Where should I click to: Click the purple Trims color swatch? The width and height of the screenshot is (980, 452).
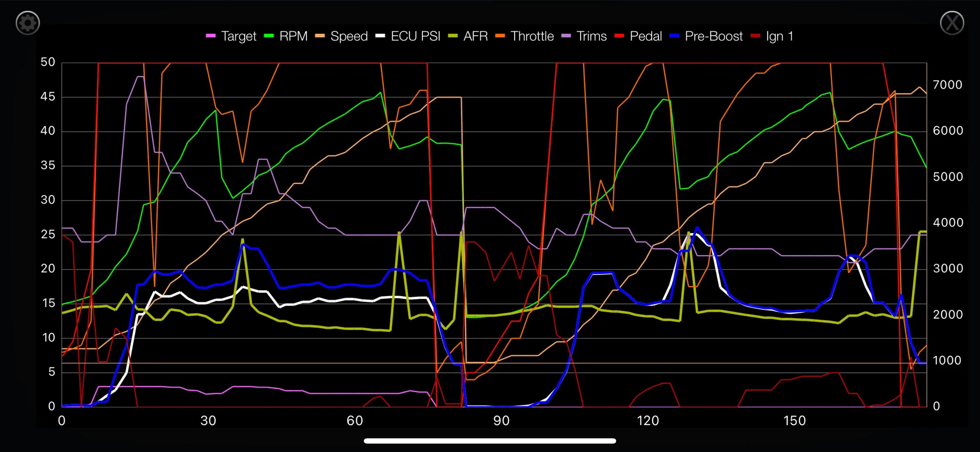566,36
